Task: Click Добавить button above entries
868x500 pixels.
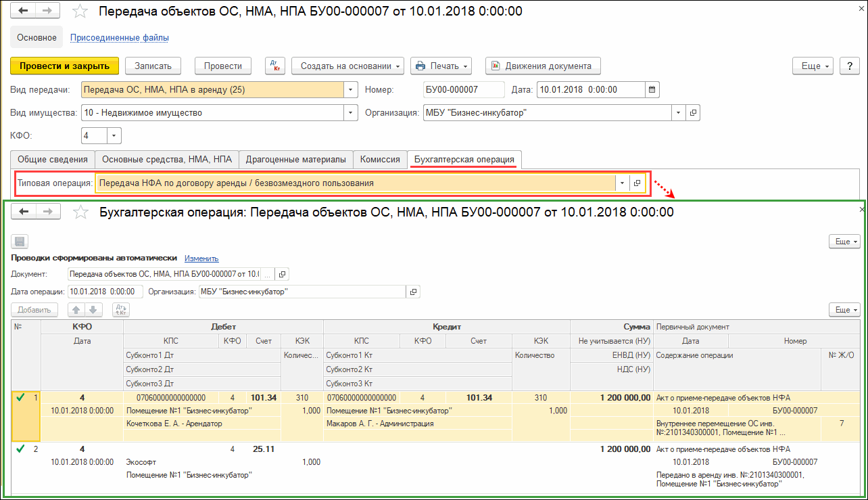Action: (x=34, y=310)
